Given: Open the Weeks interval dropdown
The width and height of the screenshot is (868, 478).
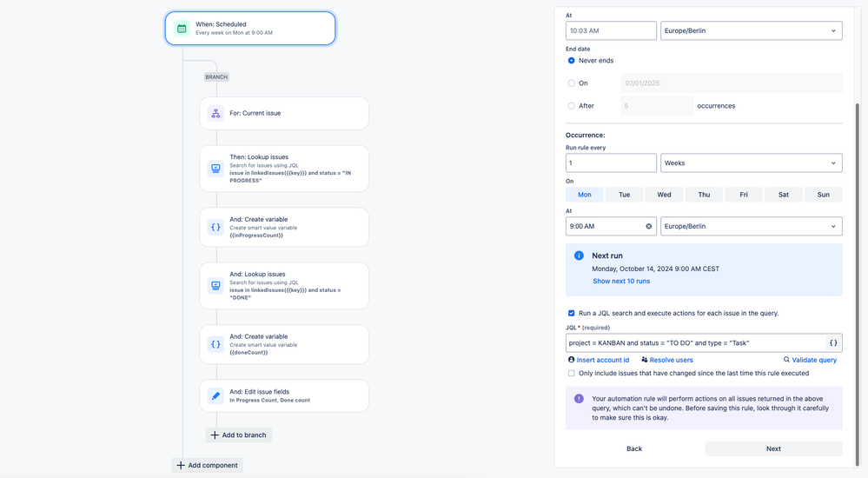Looking at the screenshot, I should click(752, 163).
